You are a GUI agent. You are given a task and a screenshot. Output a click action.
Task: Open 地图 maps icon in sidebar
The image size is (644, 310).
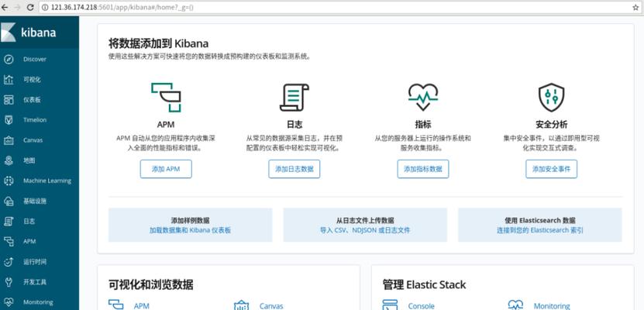point(9,160)
